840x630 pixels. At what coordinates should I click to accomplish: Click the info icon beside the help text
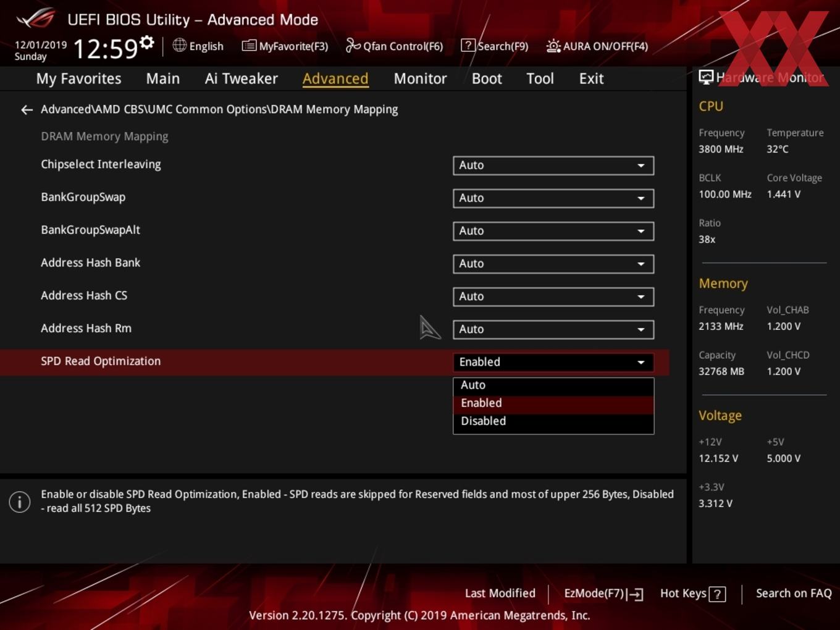(20, 502)
